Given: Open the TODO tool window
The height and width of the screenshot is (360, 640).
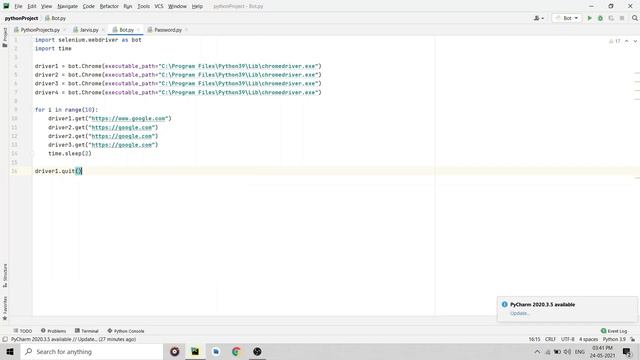Looking at the screenshot, I should (22, 331).
